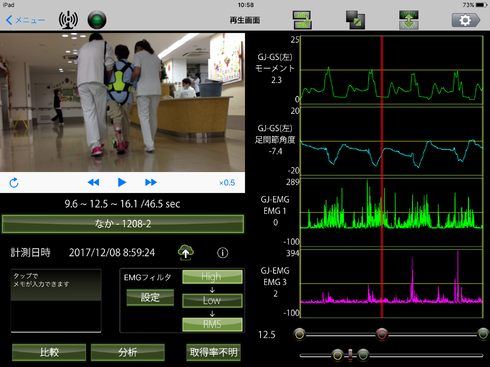
Task: Open settings with the gear icon
Action: tap(466, 20)
